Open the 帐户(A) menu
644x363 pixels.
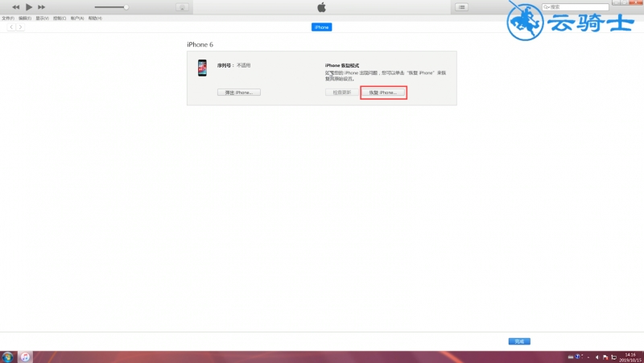[77, 19]
